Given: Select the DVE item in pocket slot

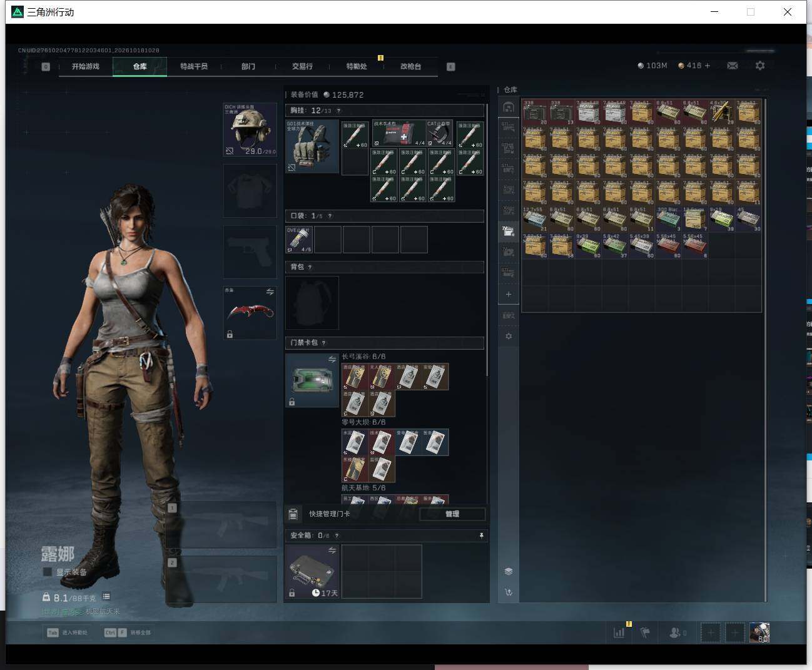Looking at the screenshot, I should (299, 240).
